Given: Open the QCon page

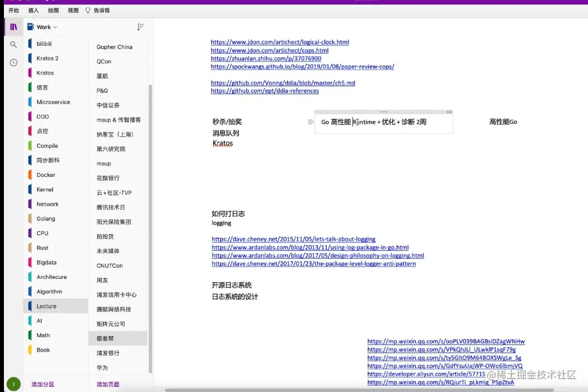Looking at the screenshot, I should tap(118, 62).
